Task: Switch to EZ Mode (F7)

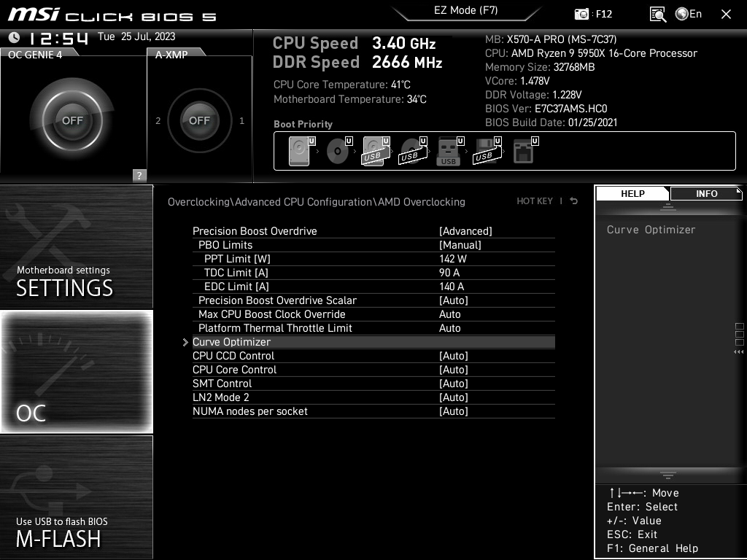Action: point(465,10)
